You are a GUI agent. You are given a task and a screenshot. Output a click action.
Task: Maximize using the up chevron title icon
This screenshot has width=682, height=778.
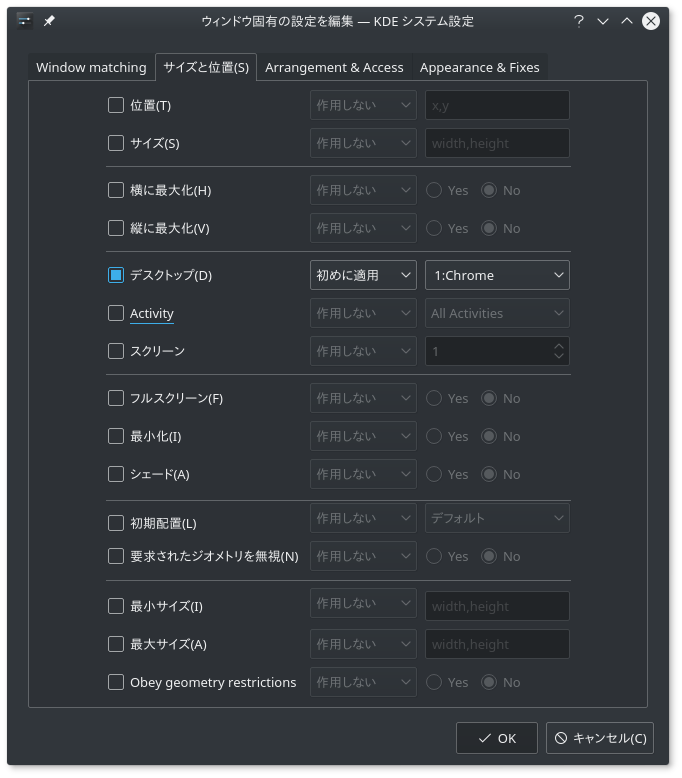[627, 21]
